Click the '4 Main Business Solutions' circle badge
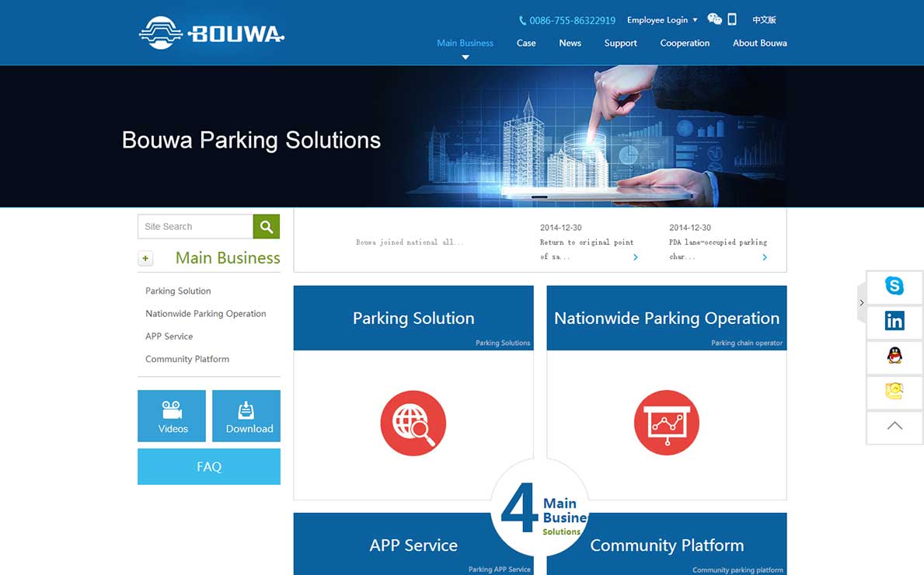Screen dimensions: 924x575 540,508
